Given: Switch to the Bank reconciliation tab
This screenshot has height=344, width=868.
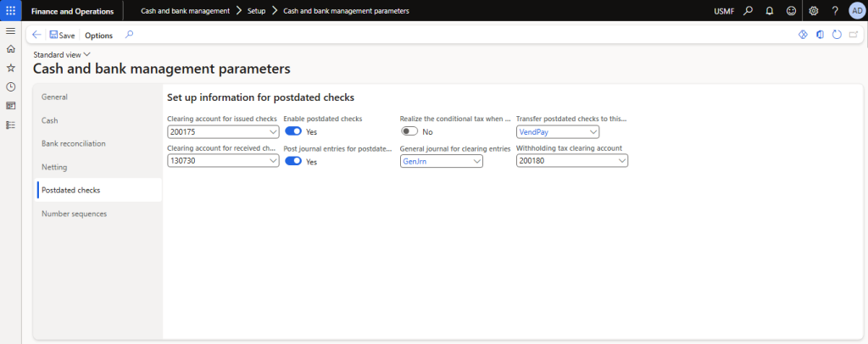Looking at the screenshot, I should [74, 143].
